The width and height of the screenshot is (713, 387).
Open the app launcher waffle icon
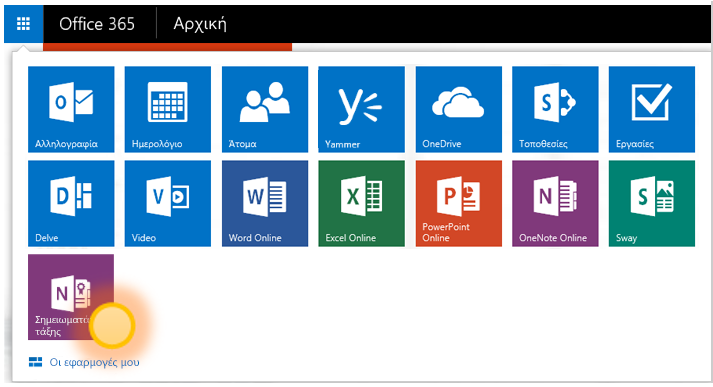tap(23, 24)
